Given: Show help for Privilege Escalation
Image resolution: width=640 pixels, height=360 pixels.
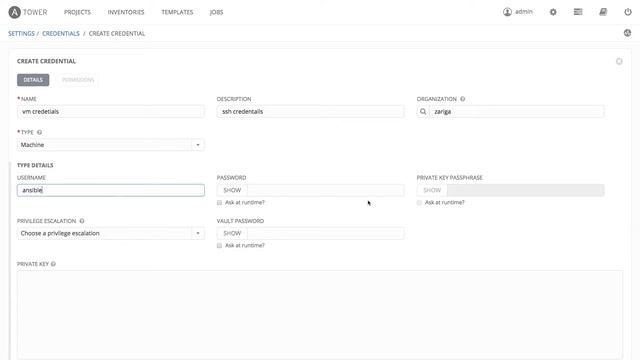Looking at the screenshot, I should [82, 221].
